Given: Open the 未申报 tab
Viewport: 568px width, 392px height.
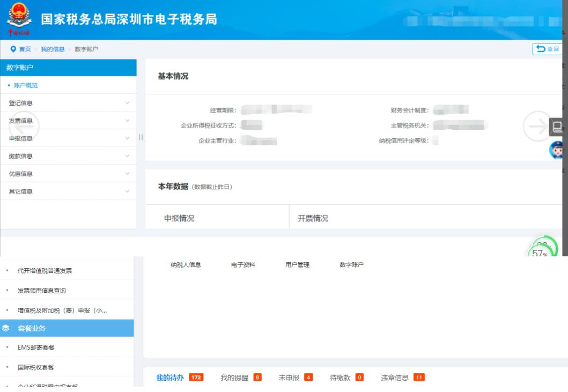Looking at the screenshot, I should point(289,378).
